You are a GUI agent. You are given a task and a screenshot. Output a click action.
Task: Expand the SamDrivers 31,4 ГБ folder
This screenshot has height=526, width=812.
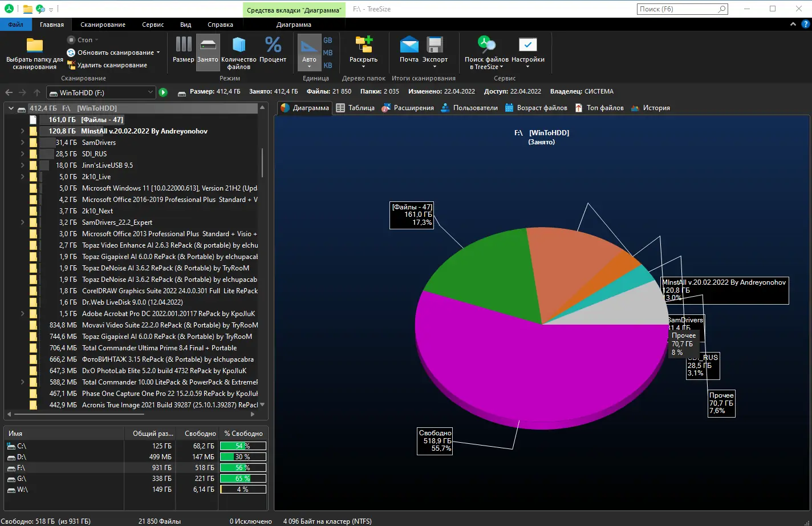tap(22, 143)
